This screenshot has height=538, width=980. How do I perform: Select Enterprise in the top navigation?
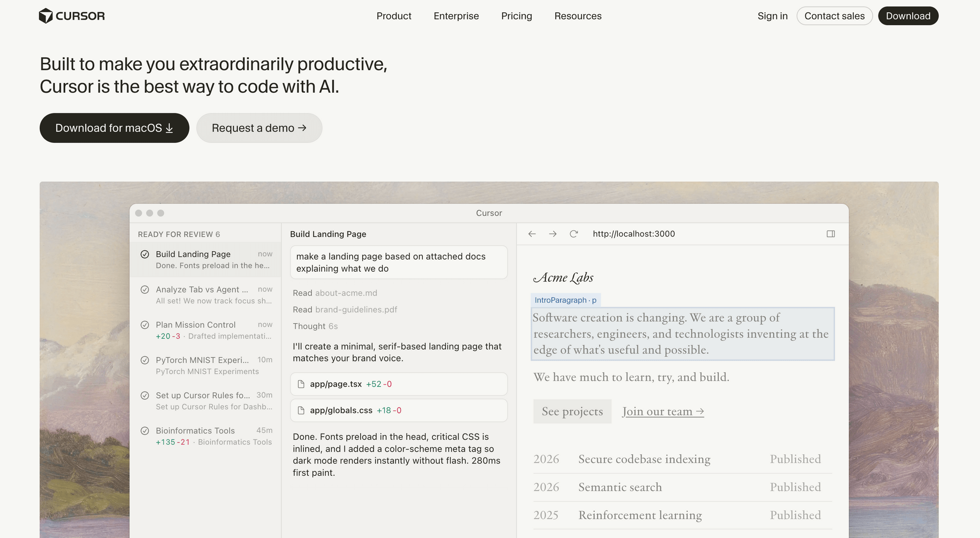point(456,16)
